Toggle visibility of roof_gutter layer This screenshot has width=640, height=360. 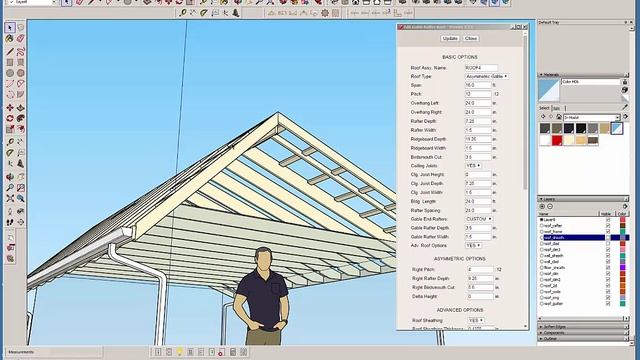pos(608,304)
